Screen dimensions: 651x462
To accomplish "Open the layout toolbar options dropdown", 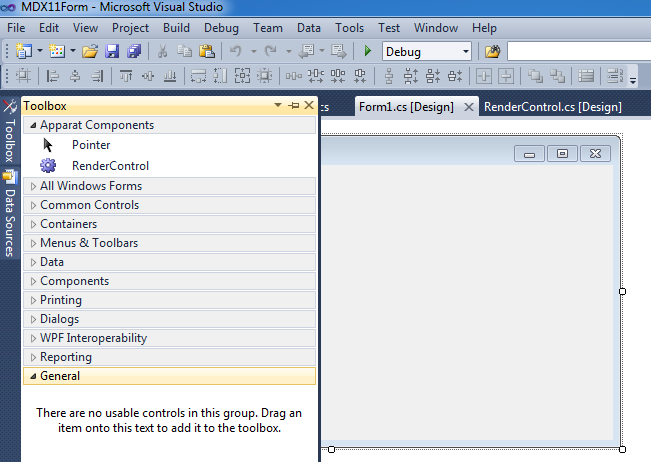I will [633, 80].
